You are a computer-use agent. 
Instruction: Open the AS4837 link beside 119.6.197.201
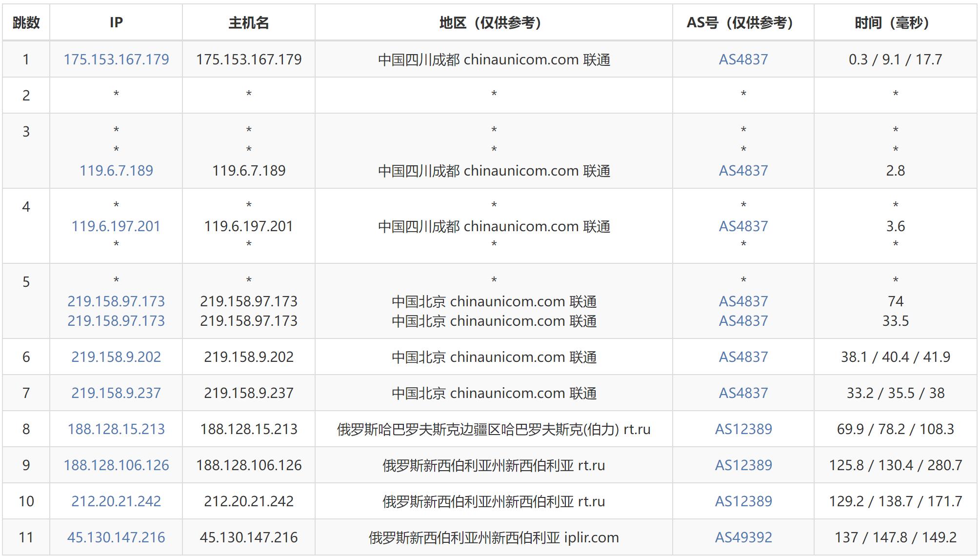(x=743, y=226)
